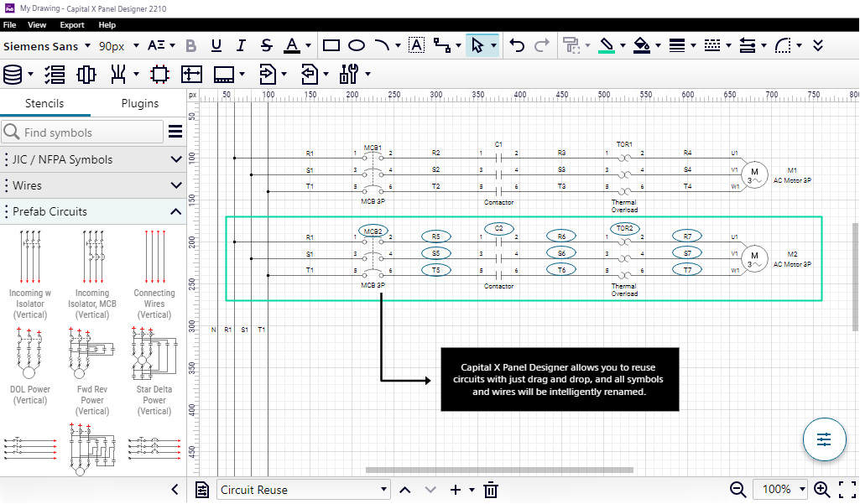Open the dashed line style options
Image resolution: width=860 pixels, height=504 pixels.
[712, 46]
